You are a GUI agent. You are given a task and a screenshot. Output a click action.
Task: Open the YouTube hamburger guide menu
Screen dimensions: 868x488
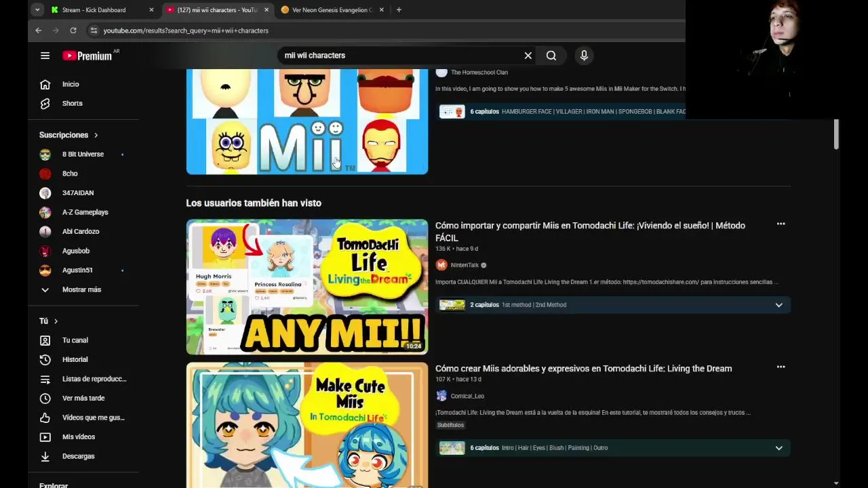point(45,56)
